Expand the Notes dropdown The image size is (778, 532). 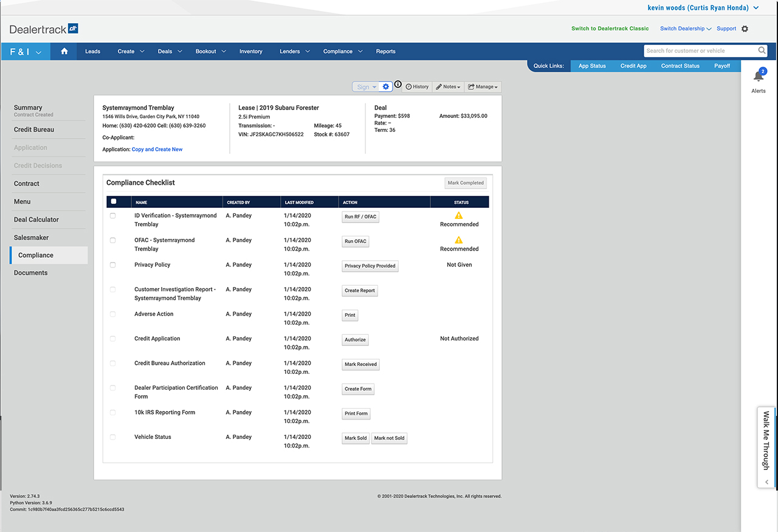tap(449, 87)
